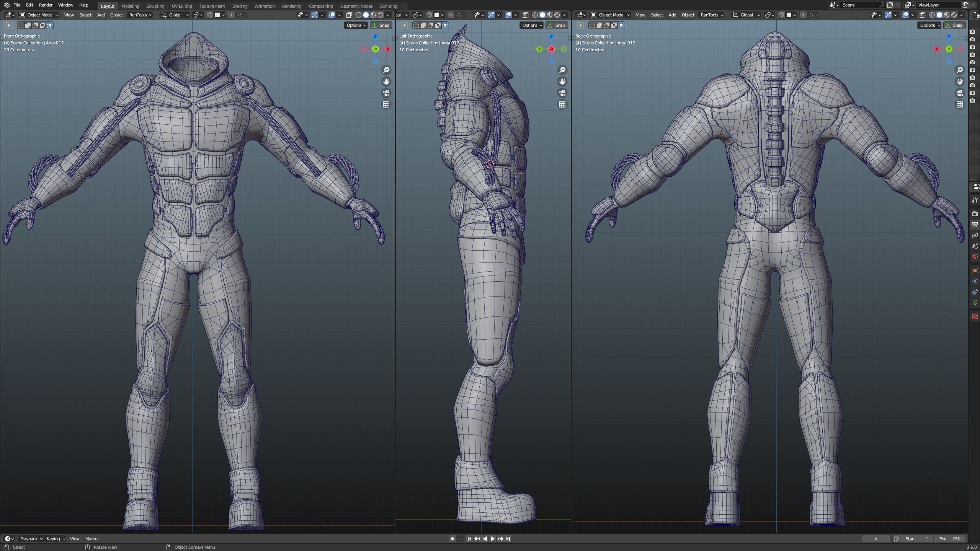This screenshot has width=980, height=551.
Task: Click zoom icon in Front Orthographic viewport
Action: pos(386,70)
